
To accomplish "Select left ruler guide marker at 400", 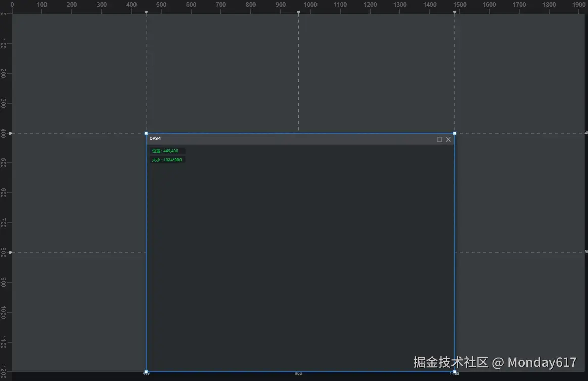I will pos(11,133).
